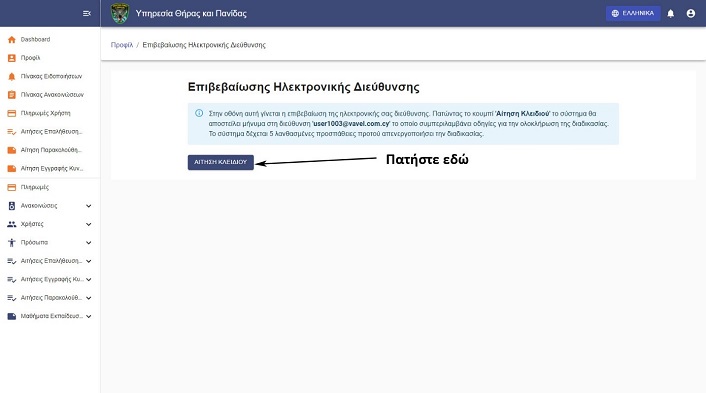
Task: Click the Game and Fauna Service logo
Action: pos(120,14)
